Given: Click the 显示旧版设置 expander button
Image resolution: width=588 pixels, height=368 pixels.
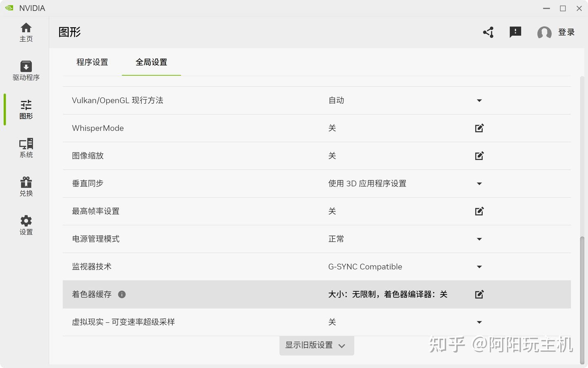Looking at the screenshot, I should [316, 346].
